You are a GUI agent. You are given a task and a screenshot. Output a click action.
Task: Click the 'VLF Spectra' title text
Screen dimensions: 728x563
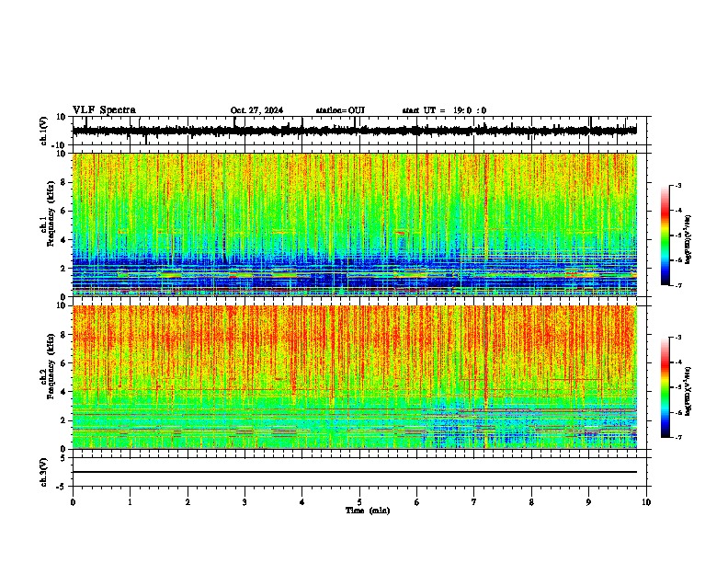pyautogui.click(x=104, y=110)
